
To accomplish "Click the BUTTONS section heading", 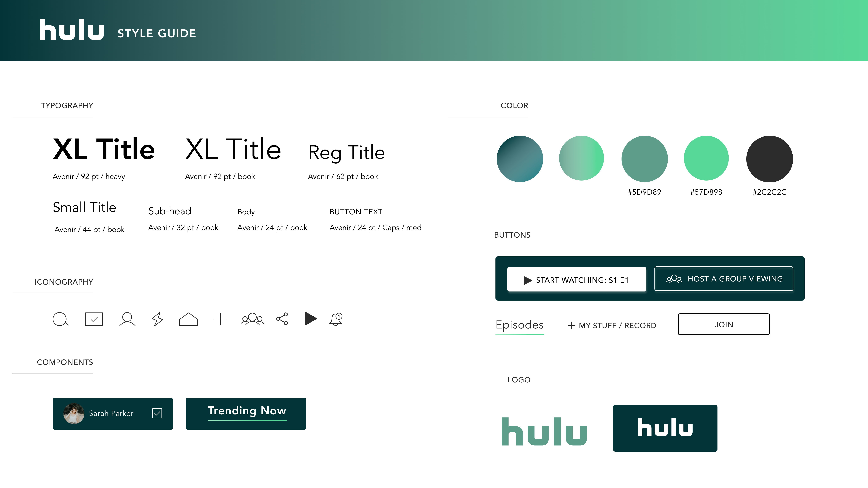I will tap(512, 235).
